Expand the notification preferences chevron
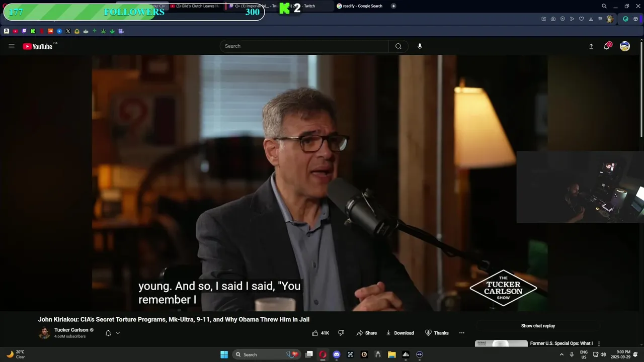644x362 pixels. coord(118,333)
